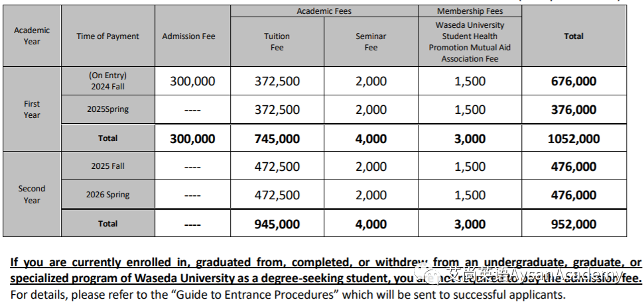Select the First Year row label
This screenshot has width=644, height=304.
click(x=32, y=109)
